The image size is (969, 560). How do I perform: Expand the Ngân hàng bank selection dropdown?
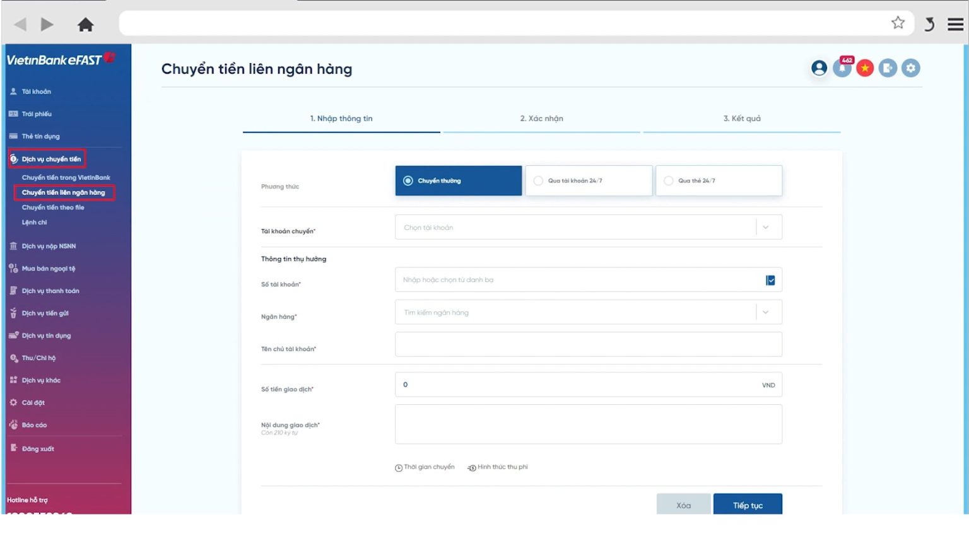click(766, 312)
